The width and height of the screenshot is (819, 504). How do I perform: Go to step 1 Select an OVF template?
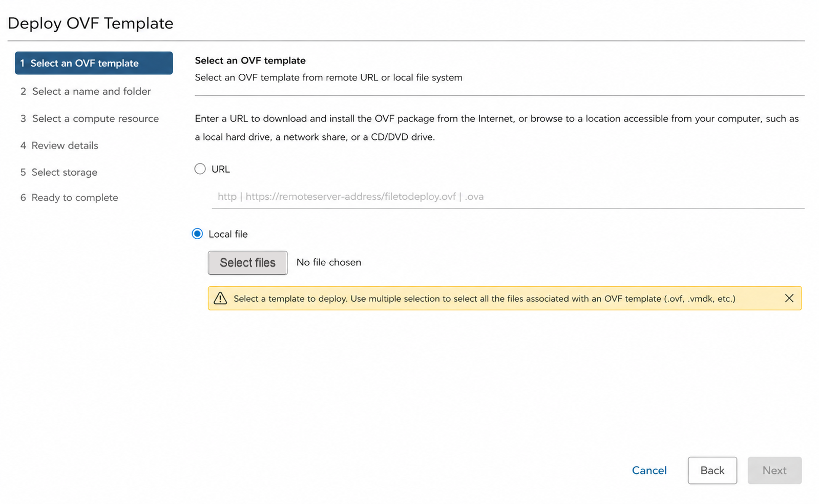tap(94, 63)
